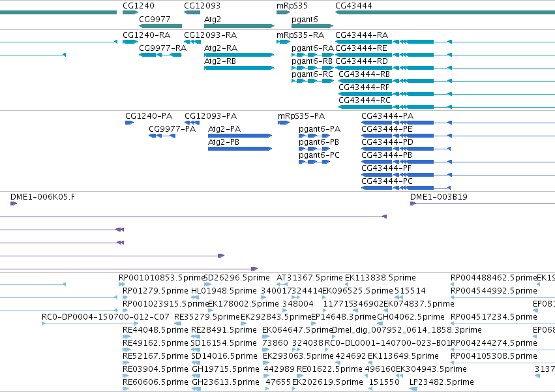Click the CG9977 gene bar

(x=160, y=26)
